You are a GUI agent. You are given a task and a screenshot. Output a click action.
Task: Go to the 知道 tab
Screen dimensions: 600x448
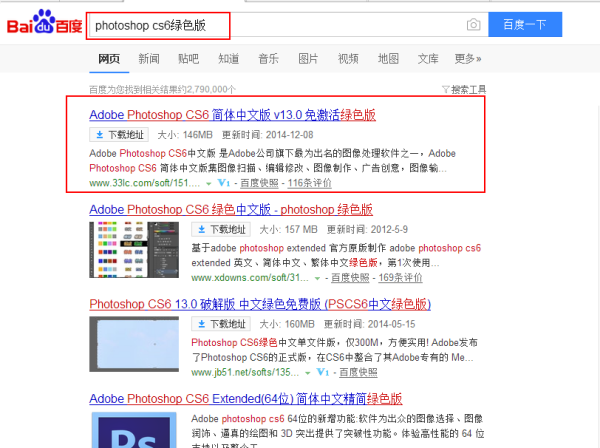(x=228, y=59)
